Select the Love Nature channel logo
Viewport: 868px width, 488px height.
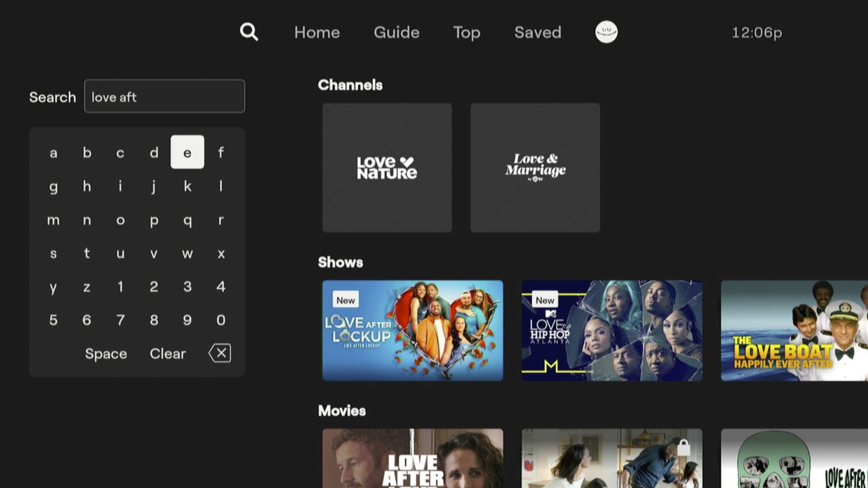tap(387, 168)
